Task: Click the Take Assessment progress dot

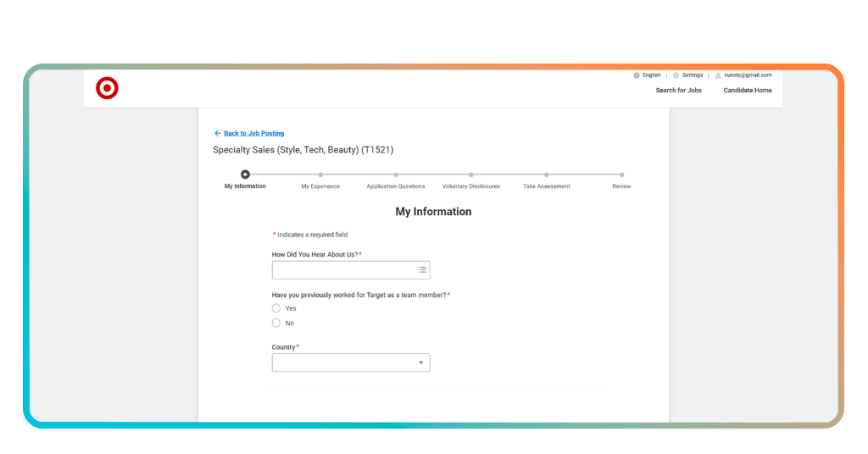Action: click(x=547, y=174)
